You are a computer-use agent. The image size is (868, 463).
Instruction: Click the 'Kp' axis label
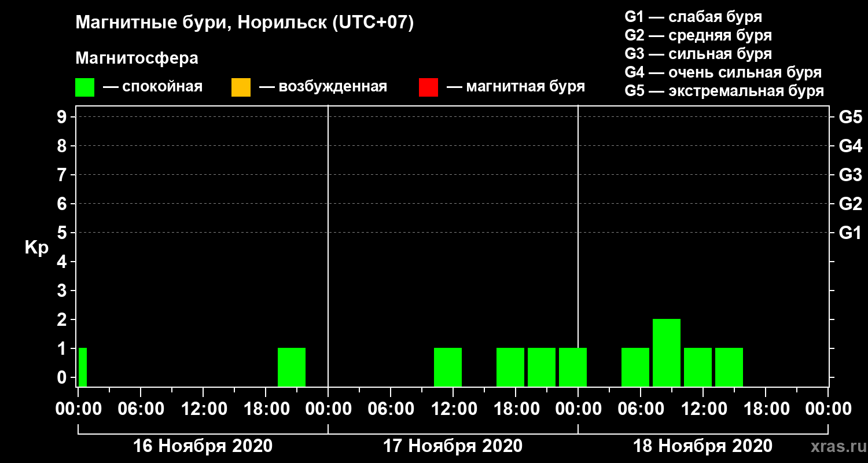point(36,248)
